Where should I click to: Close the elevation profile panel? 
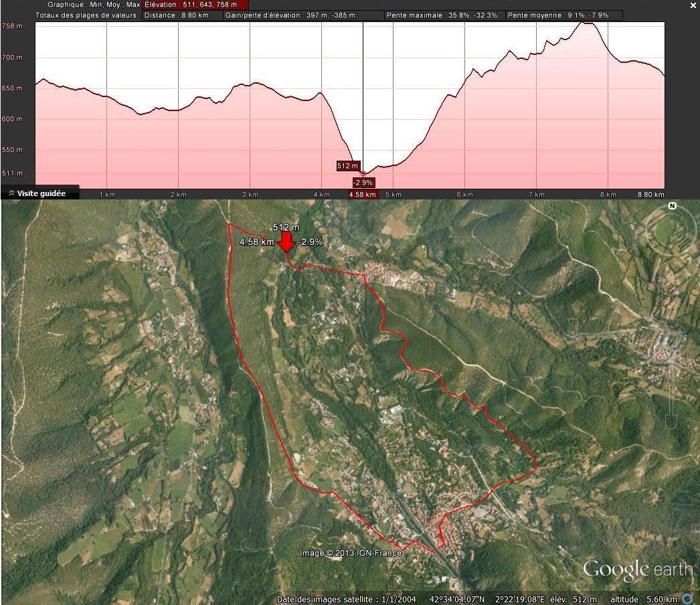[693, 5]
